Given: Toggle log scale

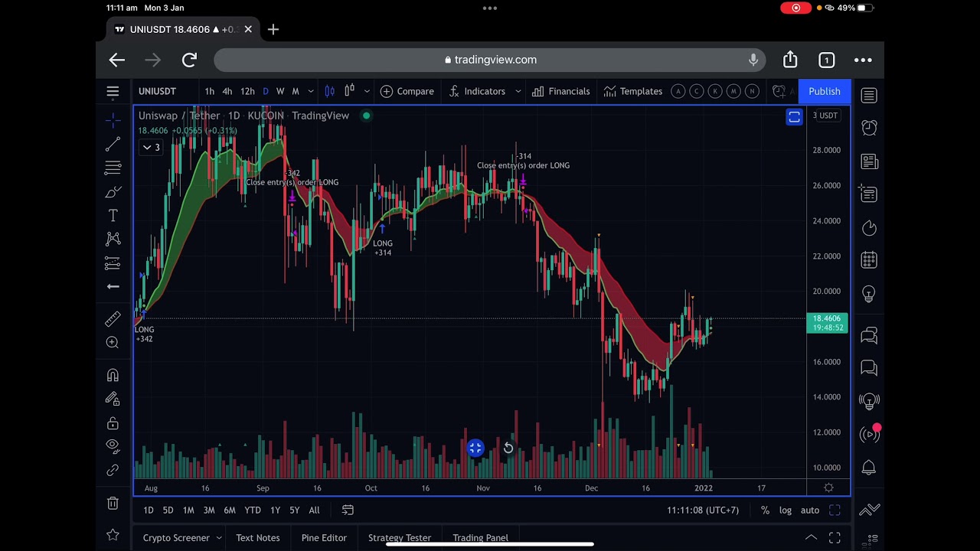Looking at the screenshot, I should 786,510.
